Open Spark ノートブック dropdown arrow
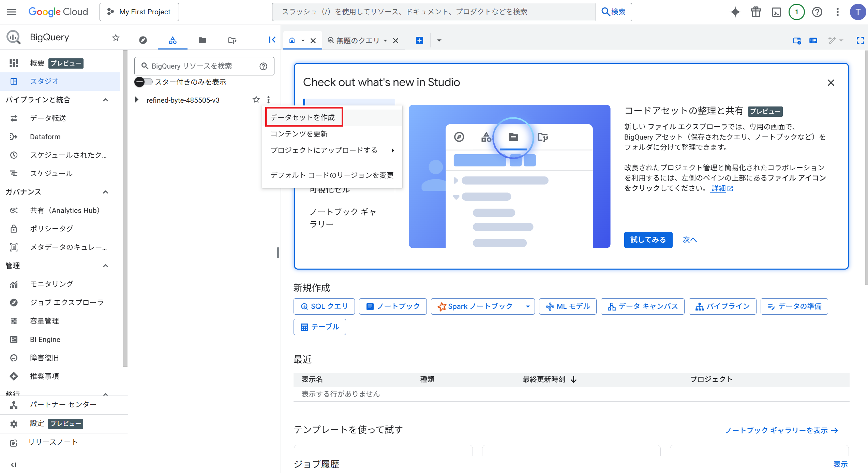 (x=527, y=306)
